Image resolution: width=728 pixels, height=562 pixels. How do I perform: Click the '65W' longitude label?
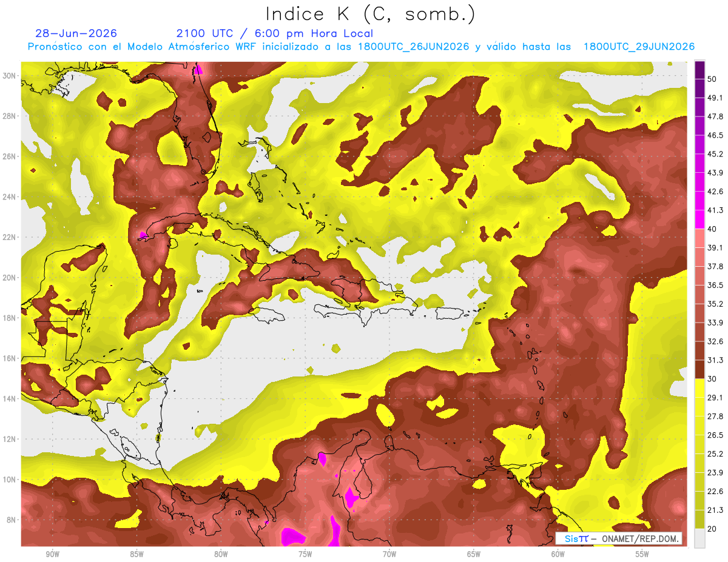pos(474,555)
